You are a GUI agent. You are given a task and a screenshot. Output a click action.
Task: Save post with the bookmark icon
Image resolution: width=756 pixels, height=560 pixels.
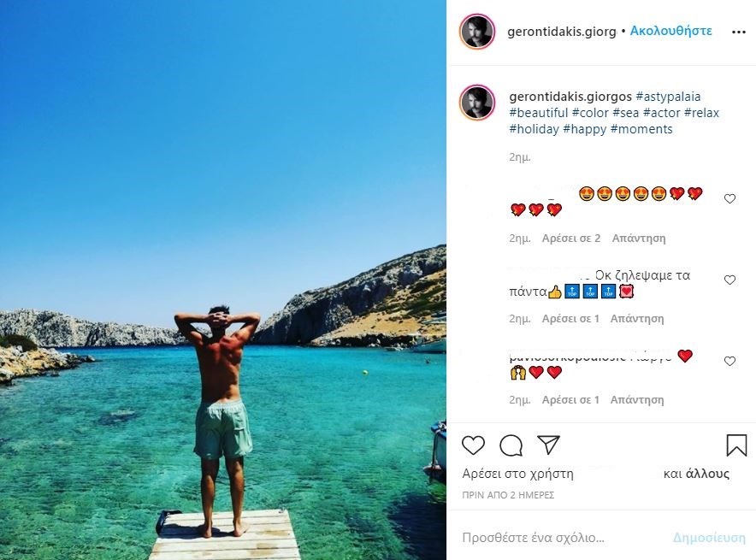point(736,445)
